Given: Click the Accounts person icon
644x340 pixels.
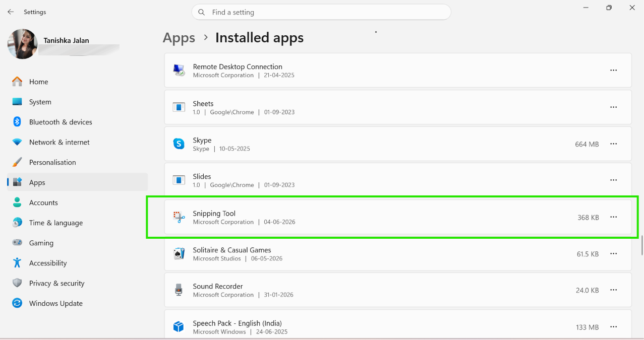Looking at the screenshot, I should click(x=17, y=202).
